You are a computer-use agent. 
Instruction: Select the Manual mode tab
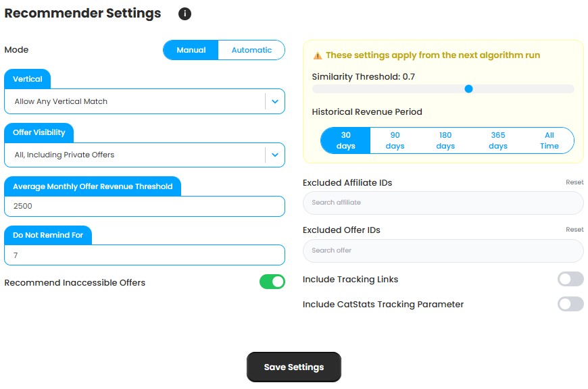[191, 50]
